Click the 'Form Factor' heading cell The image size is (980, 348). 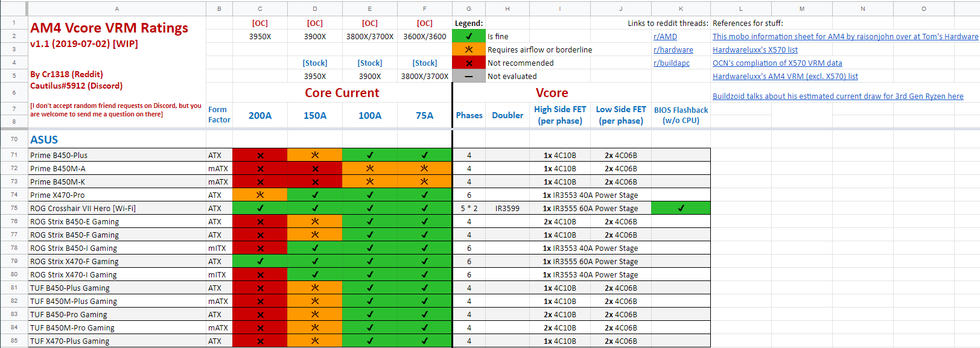coord(219,115)
